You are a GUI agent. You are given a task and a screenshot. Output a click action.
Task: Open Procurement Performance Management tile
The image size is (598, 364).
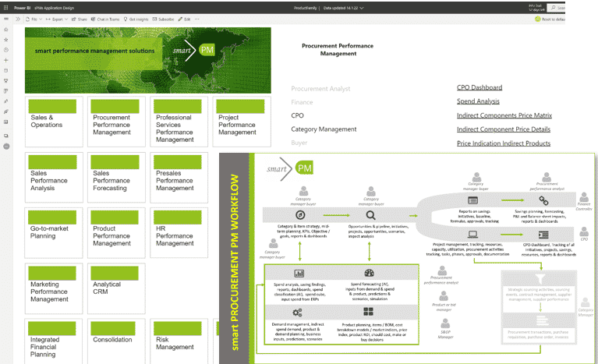[x=116, y=122]
